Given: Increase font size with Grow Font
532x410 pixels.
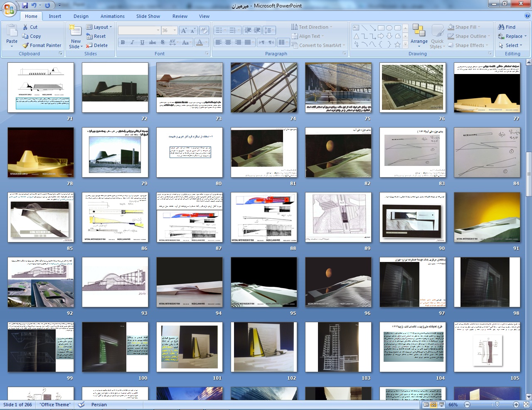Looking at the screenshot, I should click(184, 30).
